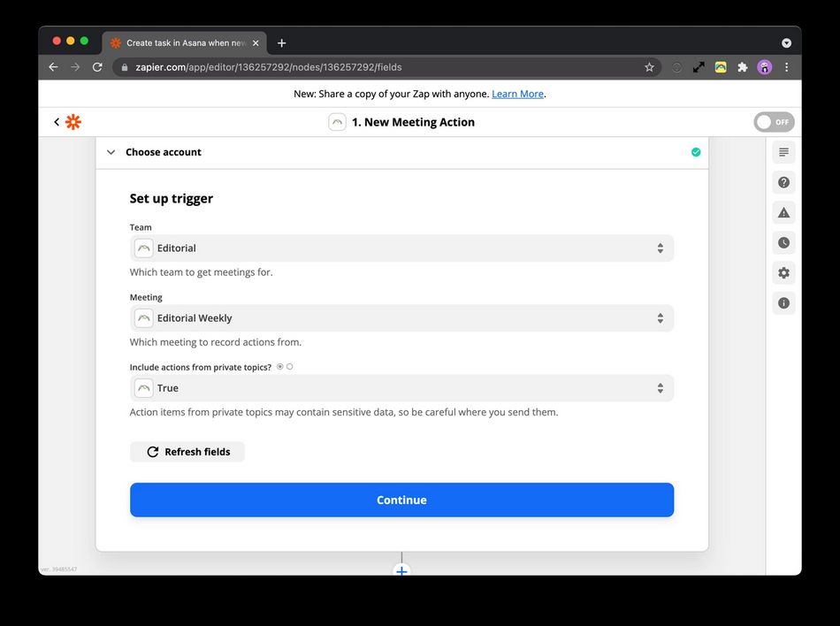The height and width of the screenshot is (626, 840).
Task: Toggle the Zap OFF switch on
Action: tap(774, 122)
